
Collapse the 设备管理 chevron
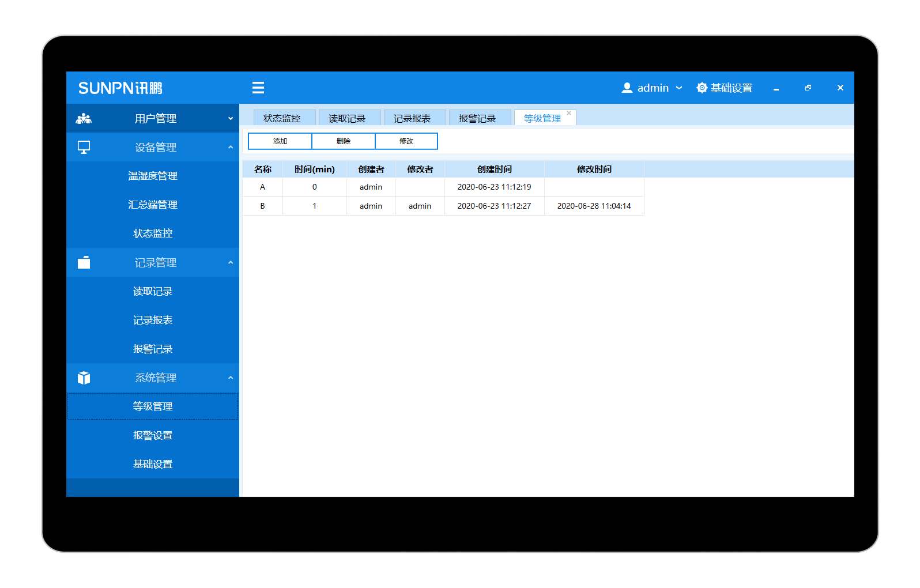point(231,148)
